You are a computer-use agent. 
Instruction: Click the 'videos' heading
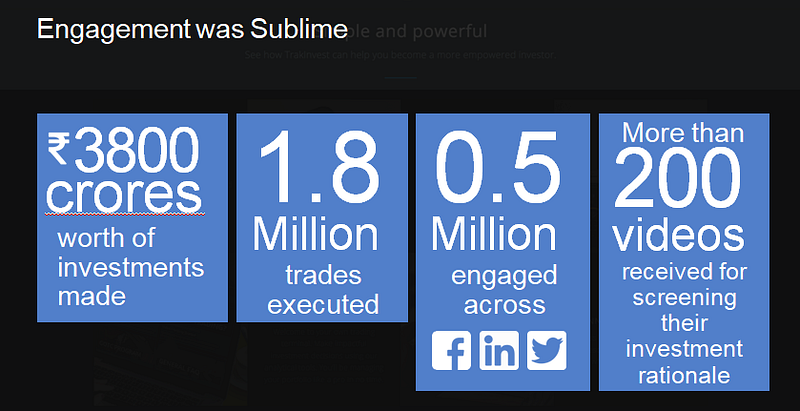[x=679, y=236]
